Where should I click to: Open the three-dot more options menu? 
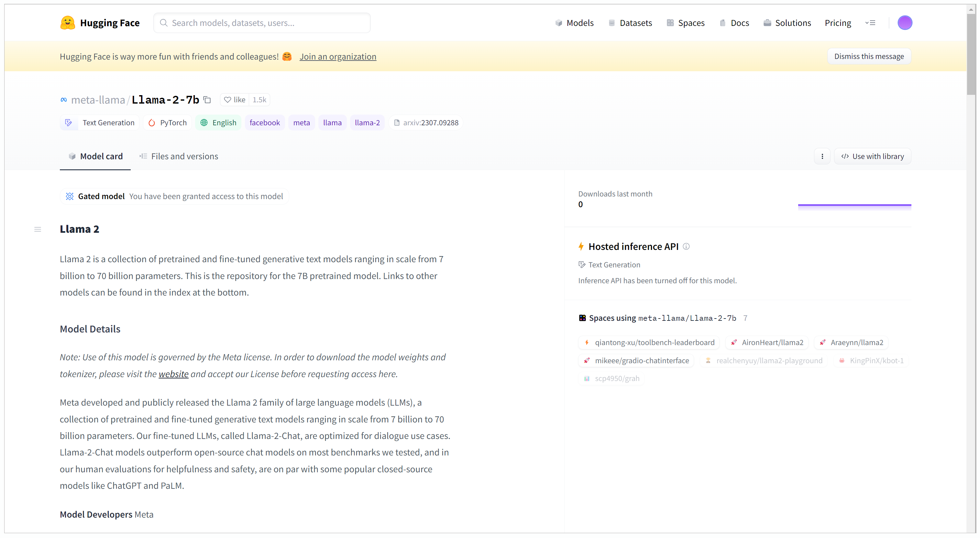pos(822,156)
